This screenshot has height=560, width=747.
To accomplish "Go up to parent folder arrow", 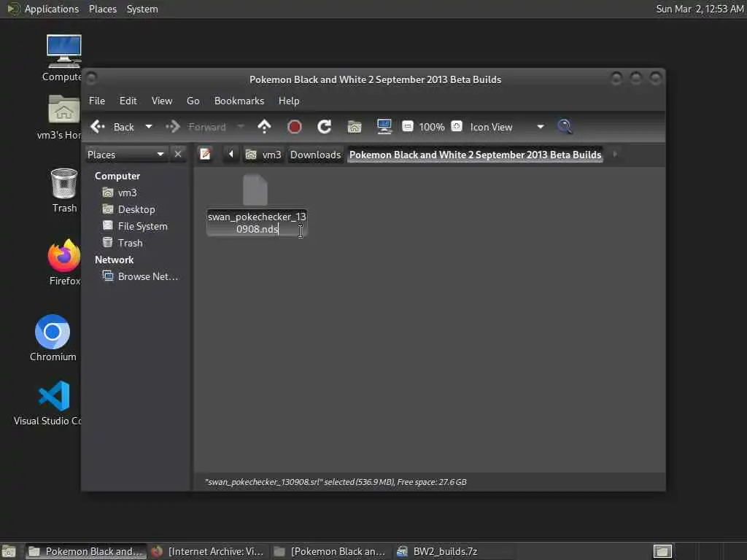I will (x=264, y=127).
